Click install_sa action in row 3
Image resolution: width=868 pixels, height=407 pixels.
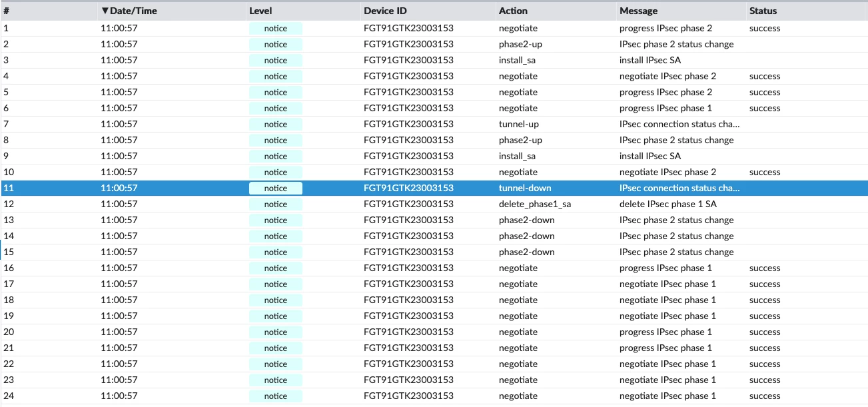tap(517, 60)
